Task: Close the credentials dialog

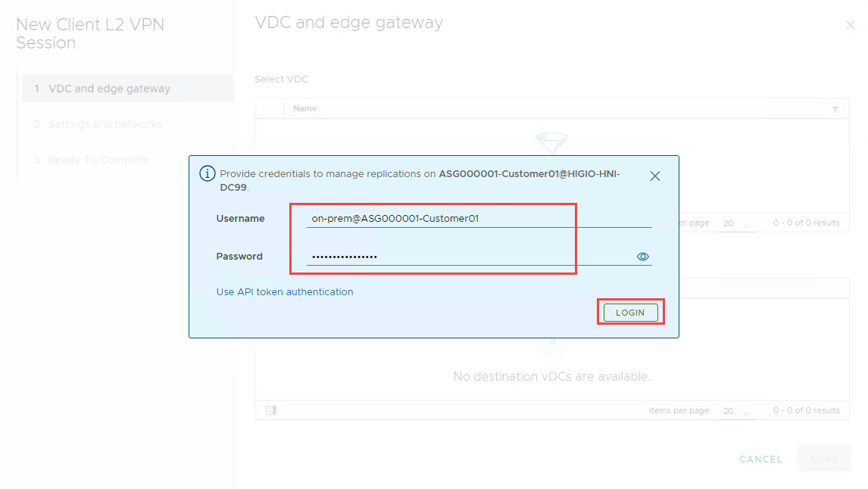Action: pyautogui.click(x=655, y=176)
